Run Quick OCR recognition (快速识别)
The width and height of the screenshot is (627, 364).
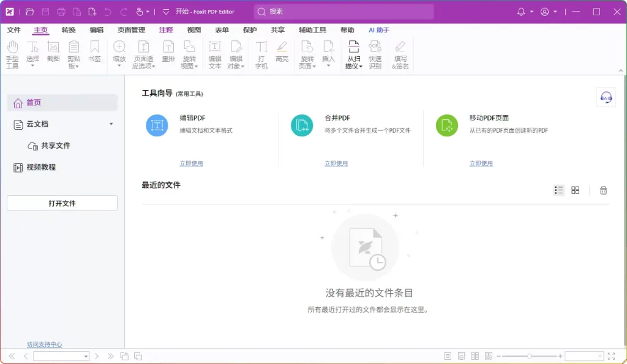click(x=375, y=54)
